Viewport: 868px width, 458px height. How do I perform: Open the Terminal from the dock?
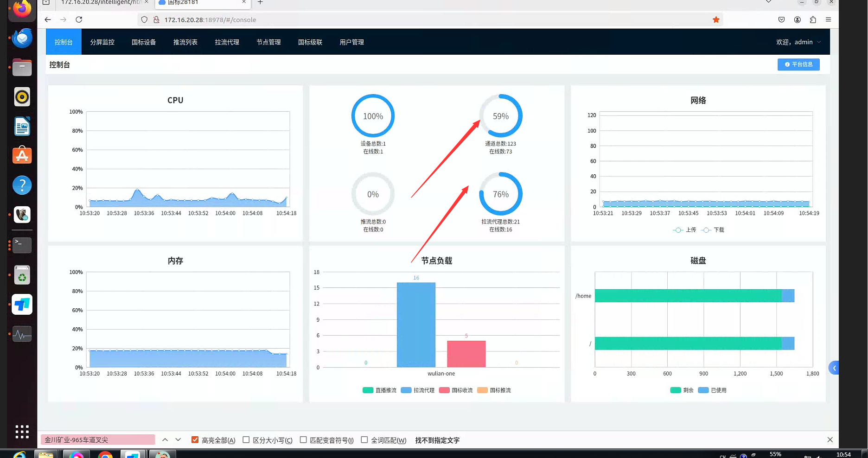(x=22, y=245)
